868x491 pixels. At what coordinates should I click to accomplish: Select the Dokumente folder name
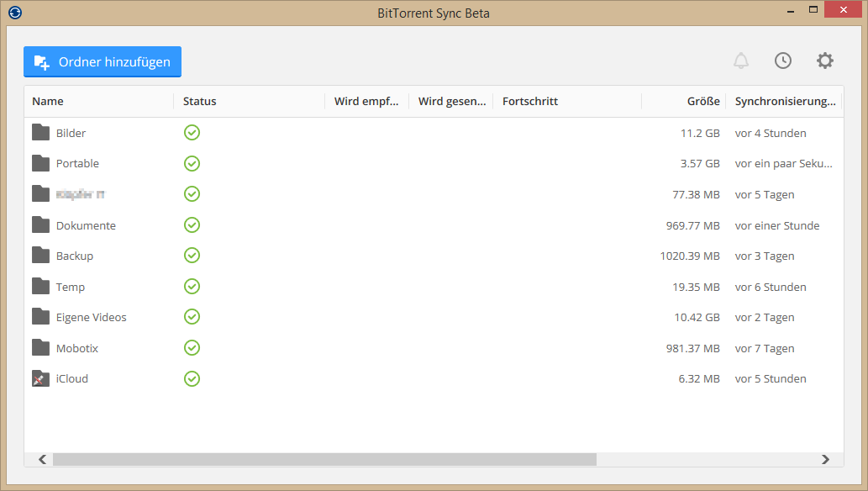pos(86,225)
